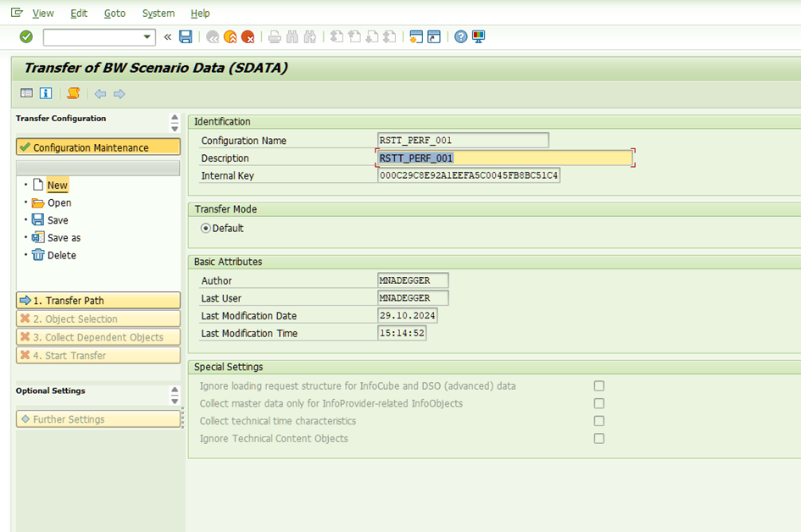Screen dimensions: 801x532
Task: Click the orange scroll log icon
Action: click(73, 93)
